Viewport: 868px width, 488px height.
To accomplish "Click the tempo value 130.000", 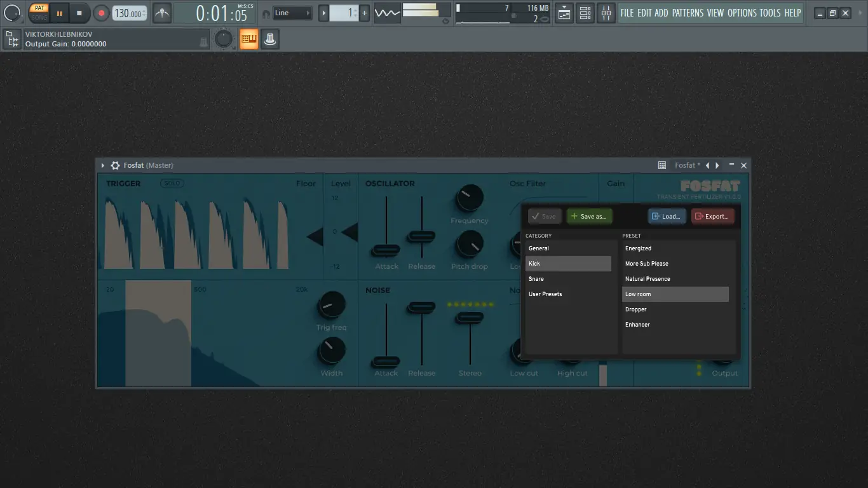I will [x=130, y=13].
